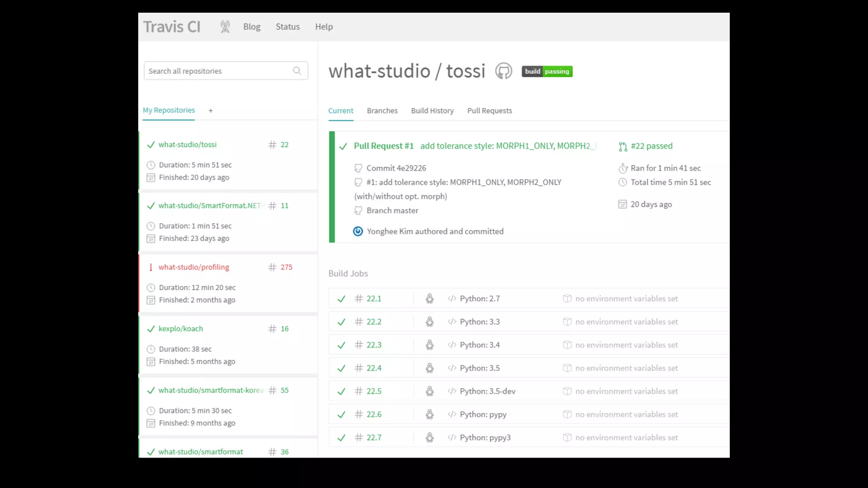Open the Blog link in header
The image size is (868, 488).
(252, 27)
